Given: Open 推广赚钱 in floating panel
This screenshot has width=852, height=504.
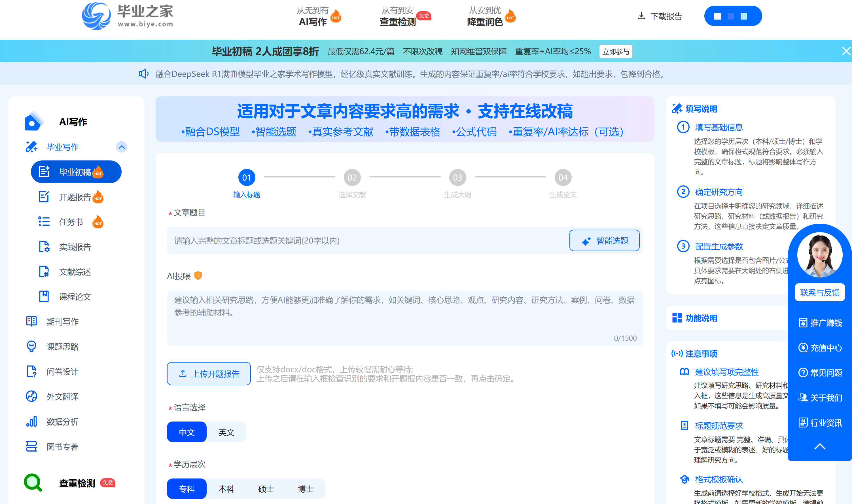Looking at the screenshot, I should point(820,323).
